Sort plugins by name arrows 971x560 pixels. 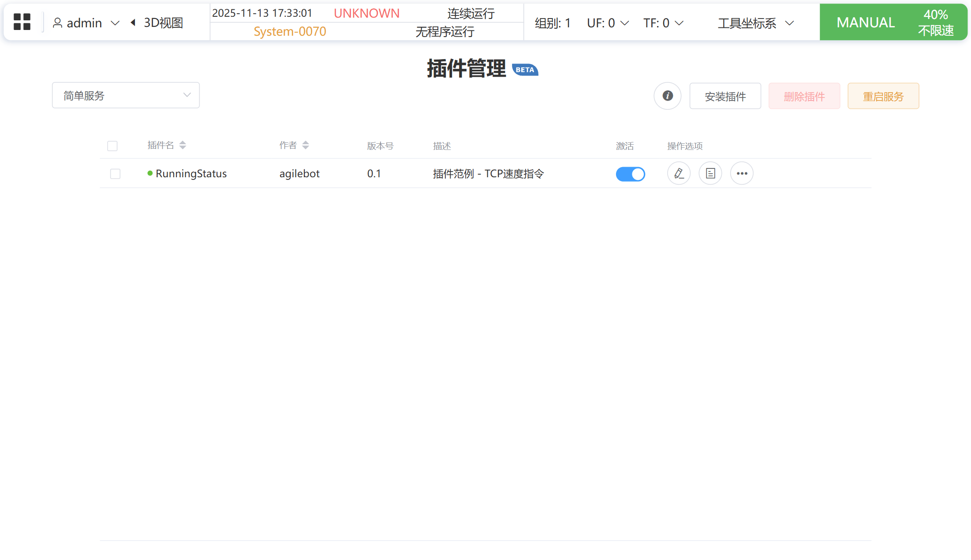point(183,145)
